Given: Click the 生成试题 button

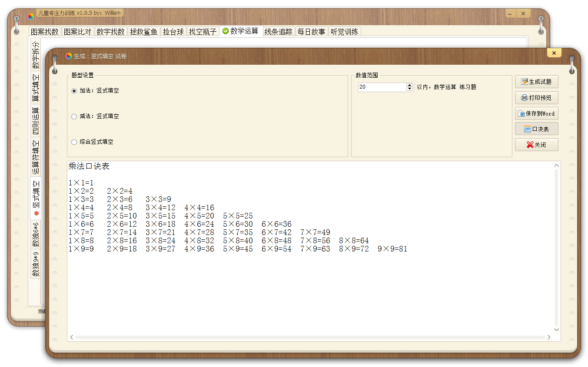Looking at the screenshot, I should click(536, 82).
